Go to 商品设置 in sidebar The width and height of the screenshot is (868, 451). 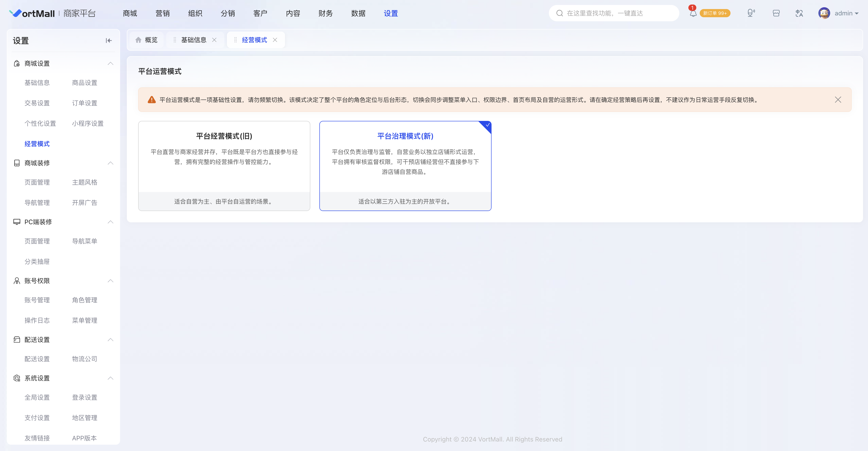coord(84,82)
